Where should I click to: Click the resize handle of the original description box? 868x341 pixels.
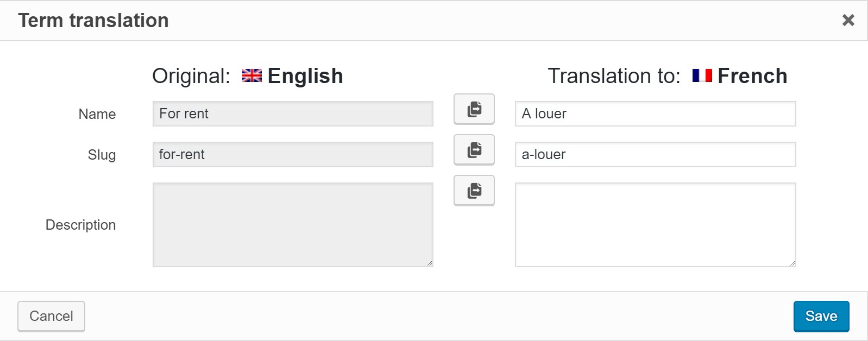(x=430, y=263)
